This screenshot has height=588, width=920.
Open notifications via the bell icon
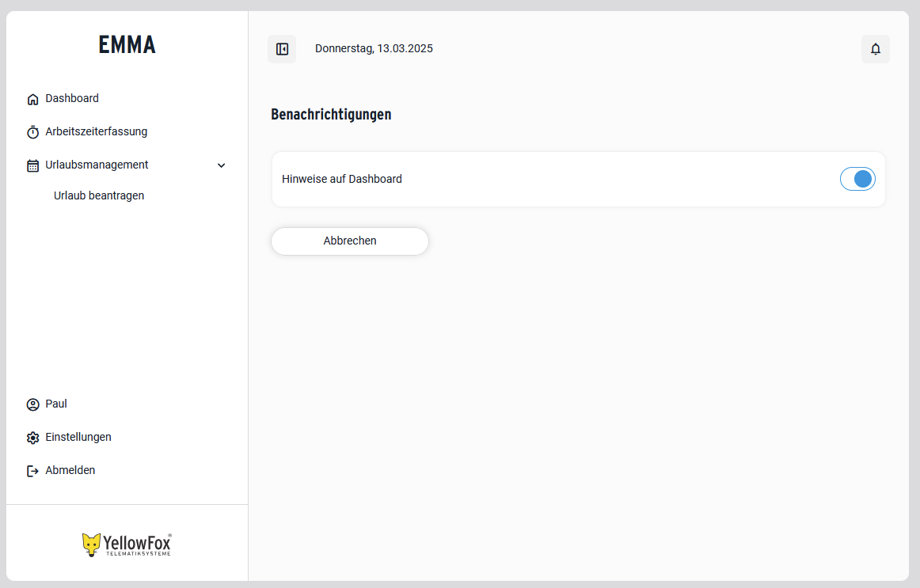tap(876, 49)
